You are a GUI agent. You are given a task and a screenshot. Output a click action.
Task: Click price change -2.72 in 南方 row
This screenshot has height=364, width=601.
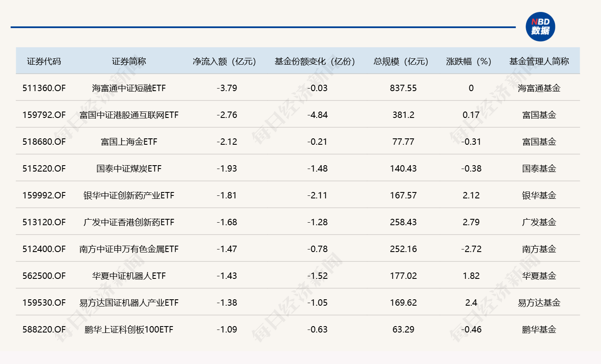[x=471, y=249]
